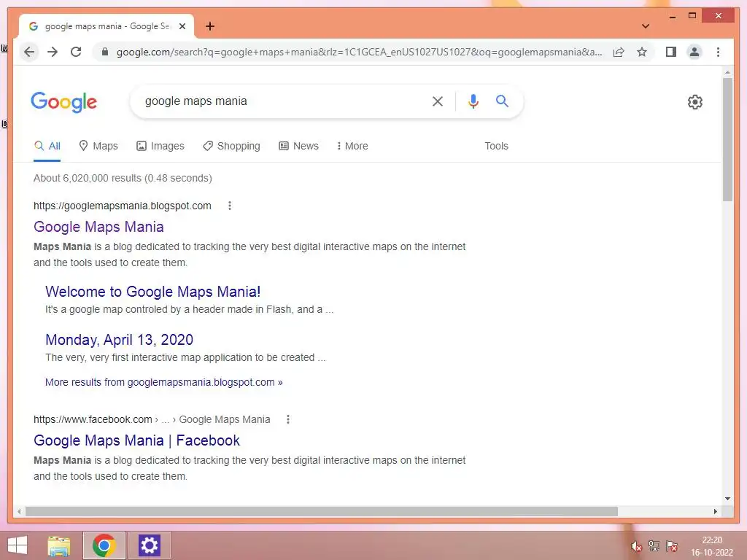
Task: Click the scroll down arrow
Action: pos(727,499)
